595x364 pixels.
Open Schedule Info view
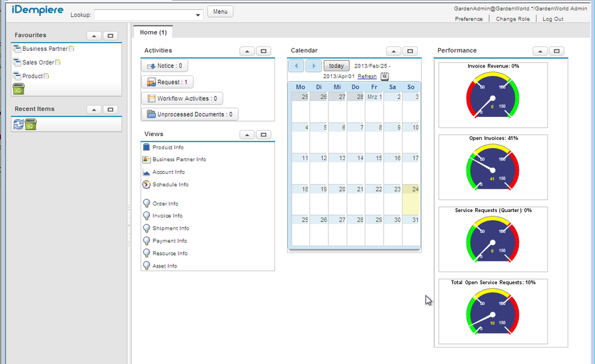tap(170, 184)
